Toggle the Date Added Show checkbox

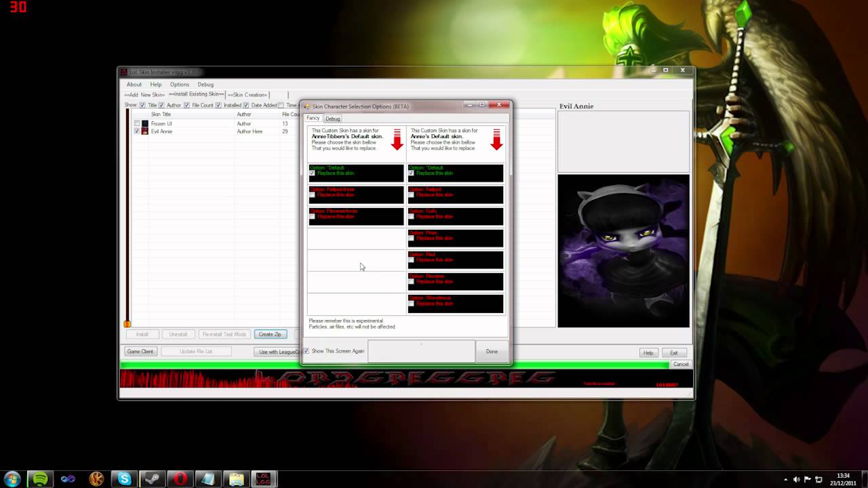[x=246, y=105]
